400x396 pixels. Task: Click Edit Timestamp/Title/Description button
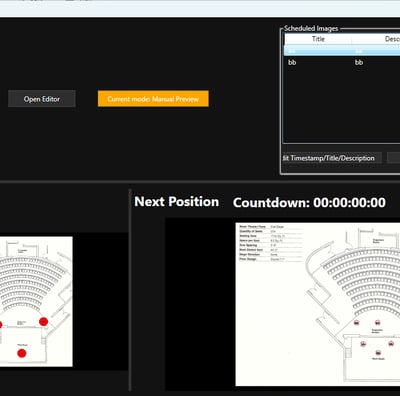pos(332,158)
